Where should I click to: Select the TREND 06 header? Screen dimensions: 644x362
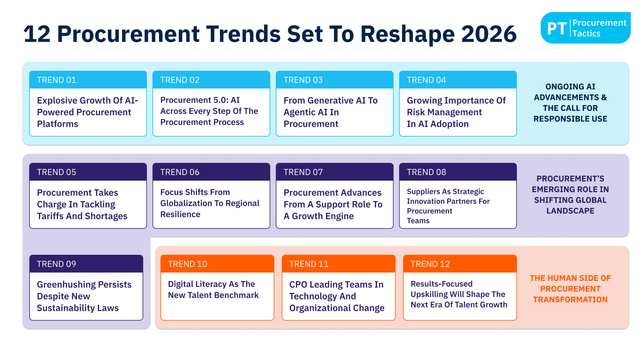click(x=211, y=172)
